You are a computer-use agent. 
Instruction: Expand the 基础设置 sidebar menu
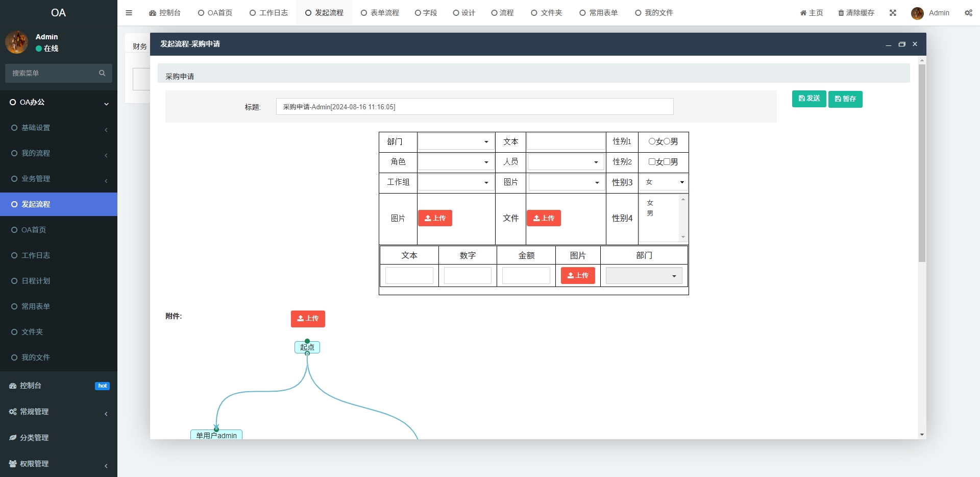[59, 128]
